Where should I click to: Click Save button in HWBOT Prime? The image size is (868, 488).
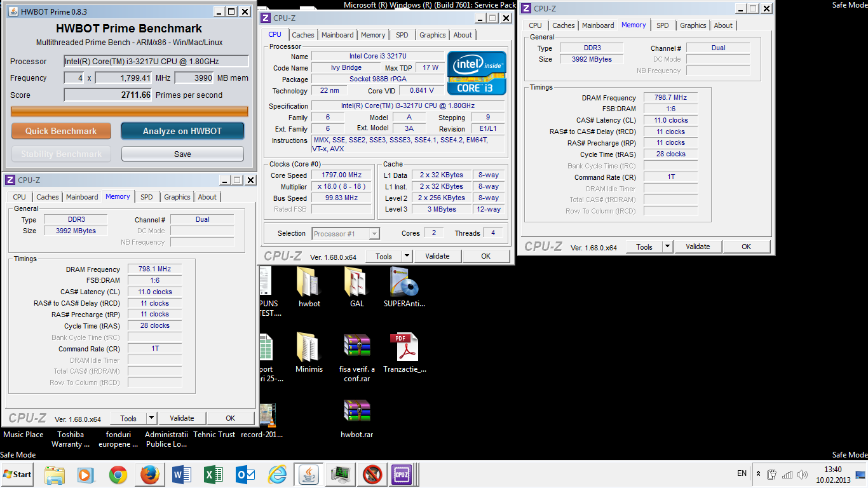coord(182,154)
